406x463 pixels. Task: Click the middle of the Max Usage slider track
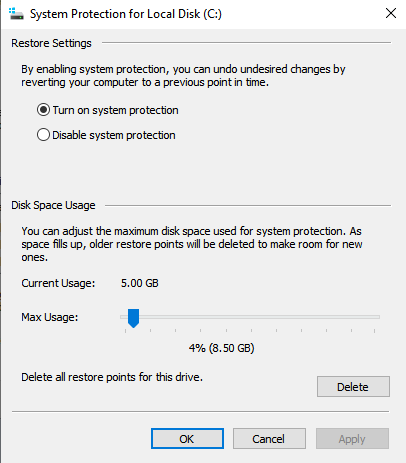coord(250,317)
